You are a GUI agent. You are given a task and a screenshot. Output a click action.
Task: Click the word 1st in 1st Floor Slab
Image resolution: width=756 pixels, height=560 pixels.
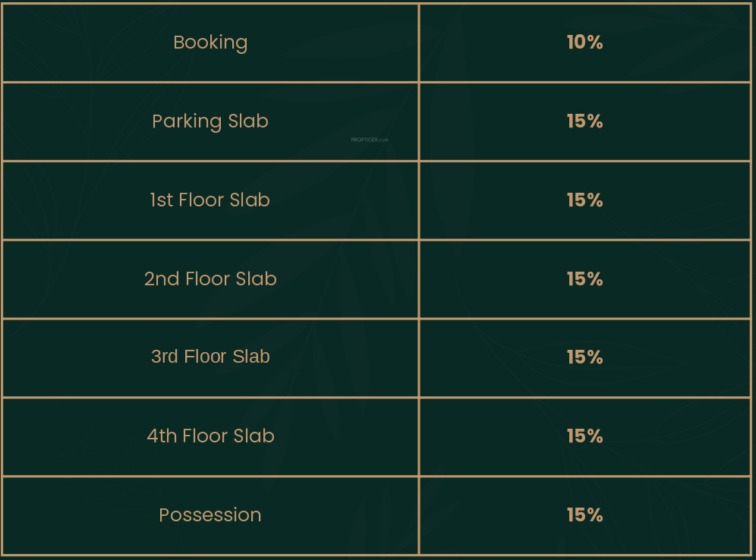[162, 200]
